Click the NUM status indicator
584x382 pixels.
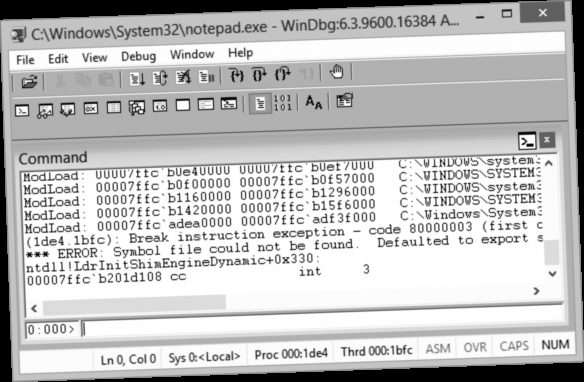pyautogui.click(x=555, y=344)
